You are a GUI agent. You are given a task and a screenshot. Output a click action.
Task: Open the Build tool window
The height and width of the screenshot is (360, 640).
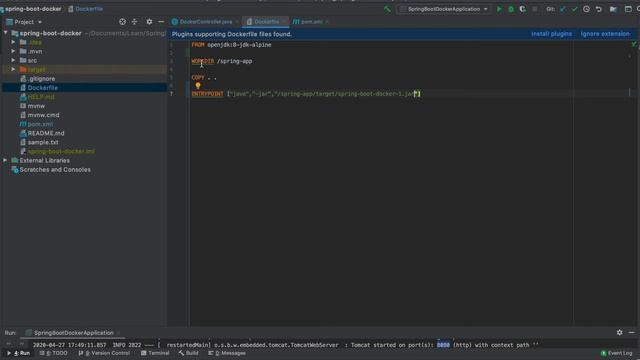click(188, 353)
